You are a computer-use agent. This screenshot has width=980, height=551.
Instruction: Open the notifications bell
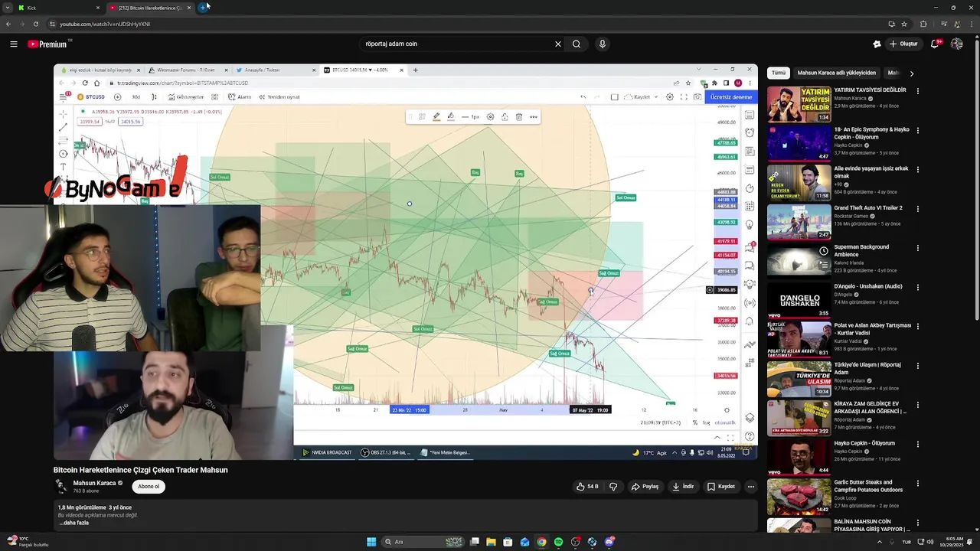click(935, 44)
